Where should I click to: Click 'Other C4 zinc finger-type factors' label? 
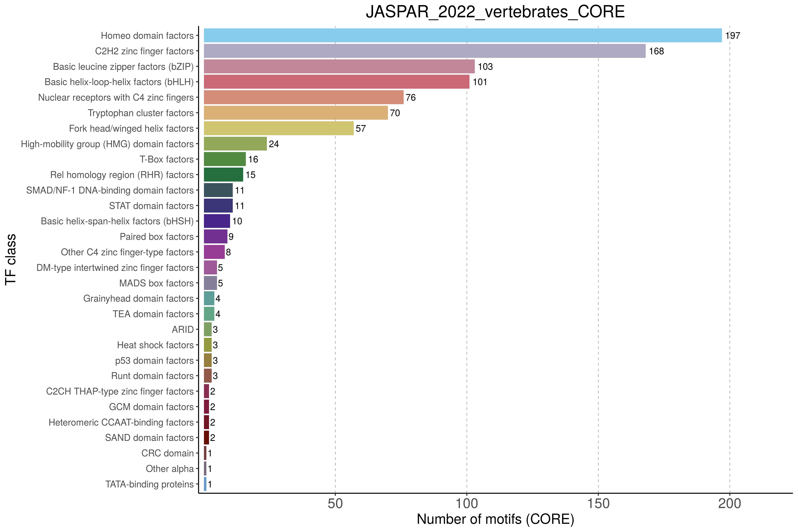tap(127, 252)
